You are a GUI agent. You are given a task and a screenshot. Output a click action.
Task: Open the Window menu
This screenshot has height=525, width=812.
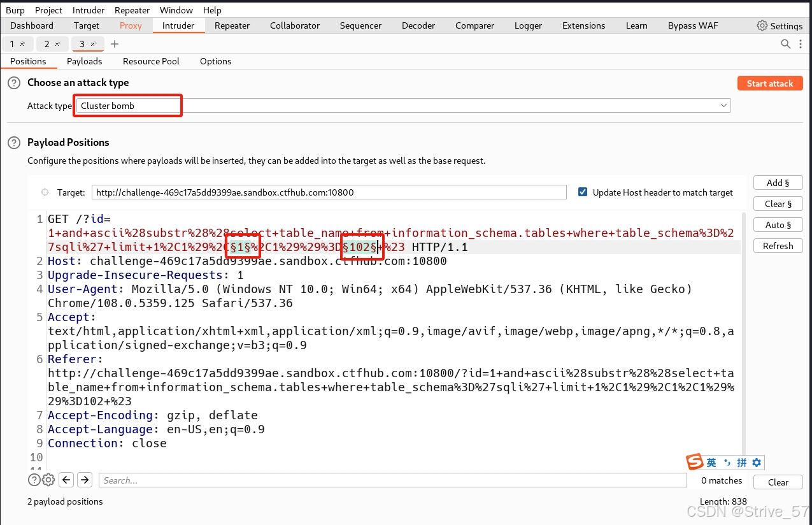point(176,10)
